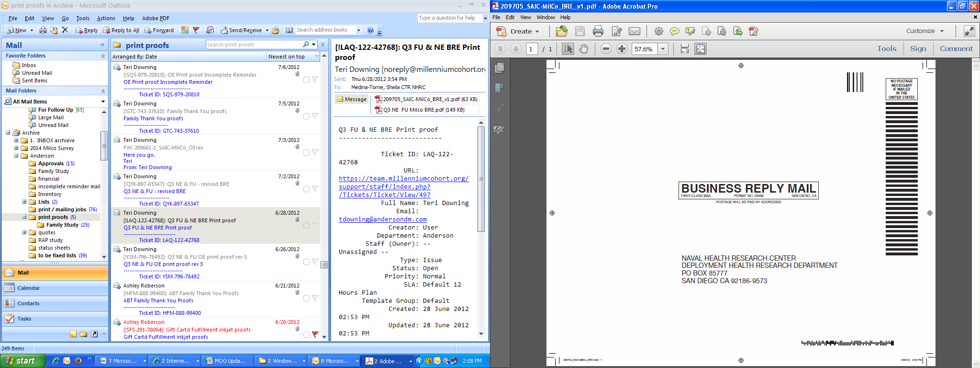Toggle Acrobat read mode with expand arrows icon
This screenshot has height=368, width=980.
click(x=969, y=31)
